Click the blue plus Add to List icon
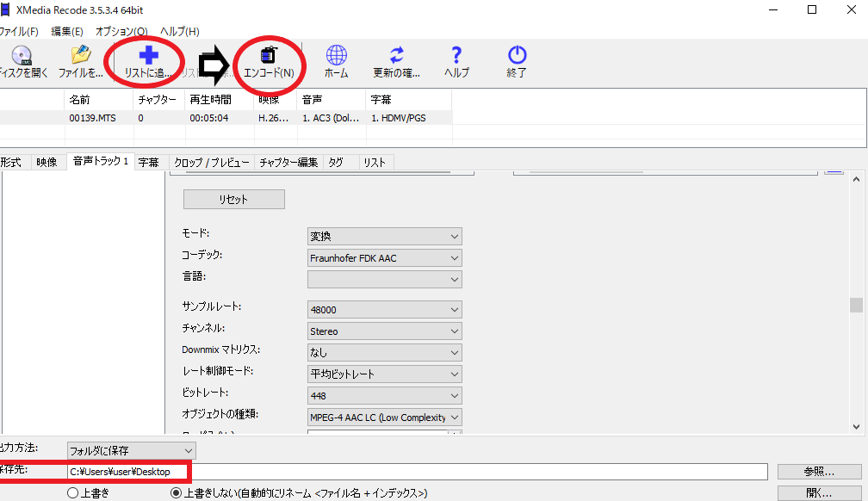Screen dimensions: 868x501 pos(149,56)
